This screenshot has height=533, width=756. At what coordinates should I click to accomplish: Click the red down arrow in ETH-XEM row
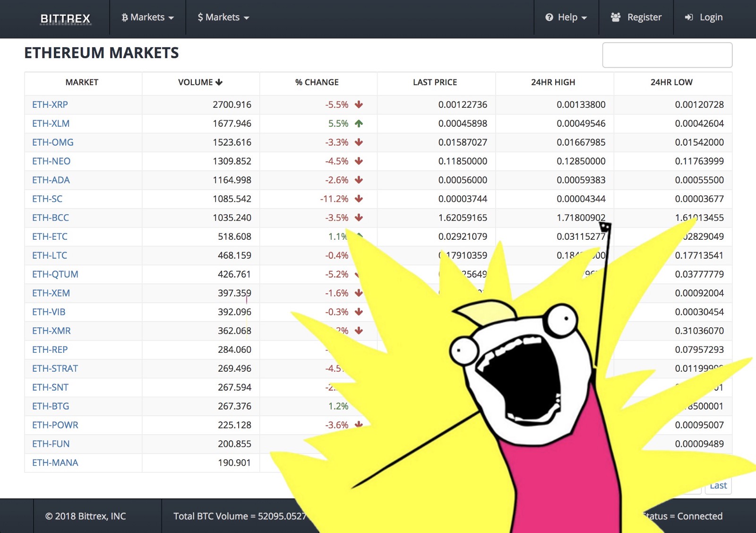tap(359, 293)
